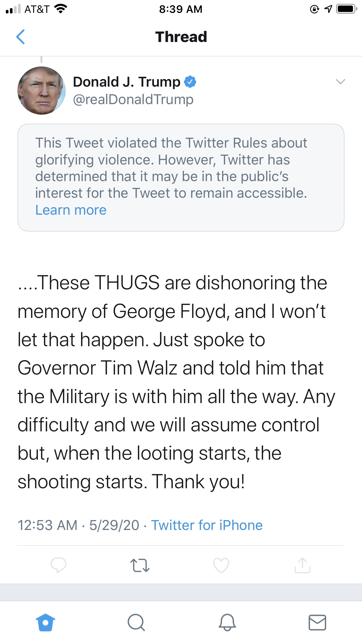
Task: Like the tweet with heart icon
Action: (221, 565)
